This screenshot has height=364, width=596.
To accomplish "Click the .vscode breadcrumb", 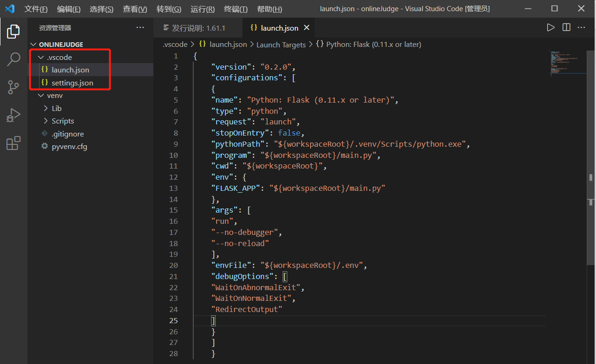I will [175, 44].
